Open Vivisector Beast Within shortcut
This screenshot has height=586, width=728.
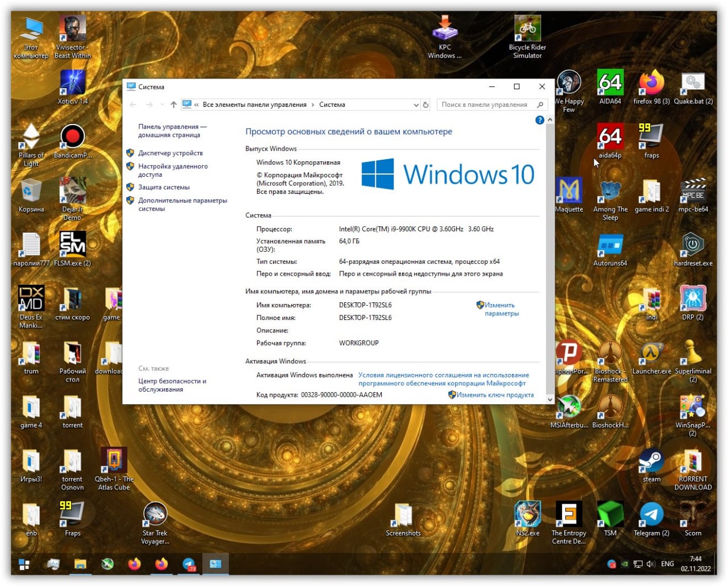(x=73, y=37)
